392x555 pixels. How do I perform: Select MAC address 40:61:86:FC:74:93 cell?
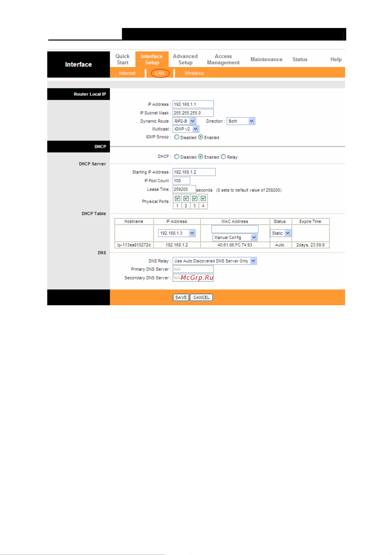click(235, 245)
